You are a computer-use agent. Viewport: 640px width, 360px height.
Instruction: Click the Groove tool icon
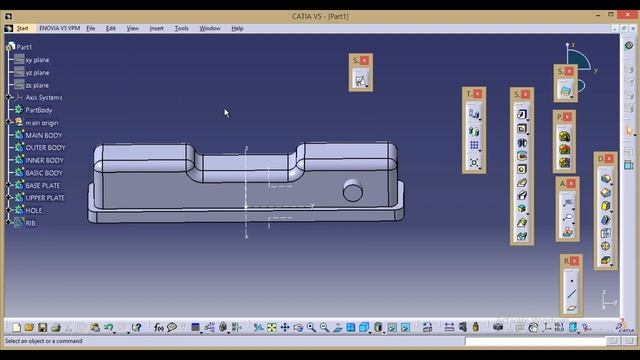522,156
